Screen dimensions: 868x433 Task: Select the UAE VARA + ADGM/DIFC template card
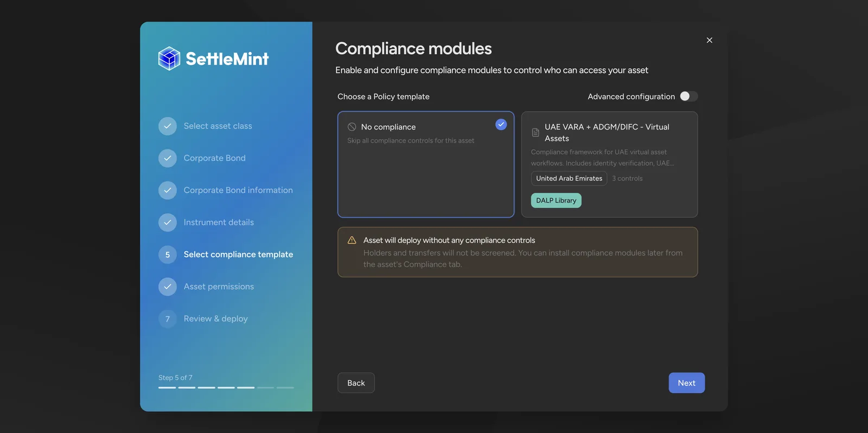click(609, 164)
